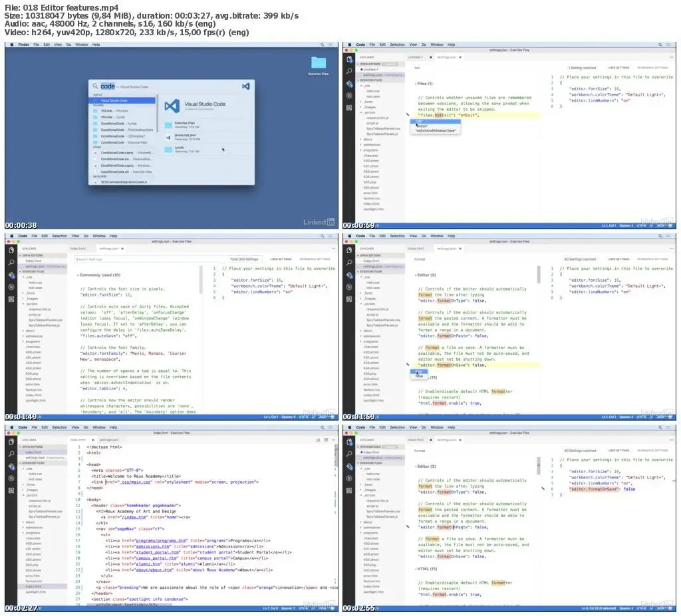
Task: Select "VSCode — Pictures" folder result in Spotlight
Action: coord(124,111)
